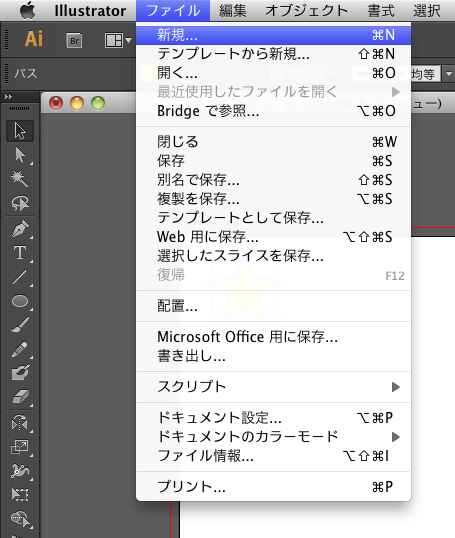455x538 pixels.
Task: Click the Ai application logo
Action: tap(34, 39)
